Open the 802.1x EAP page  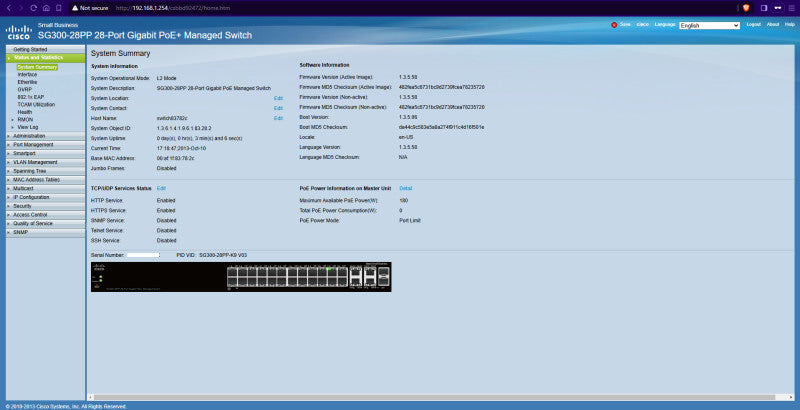31,97
